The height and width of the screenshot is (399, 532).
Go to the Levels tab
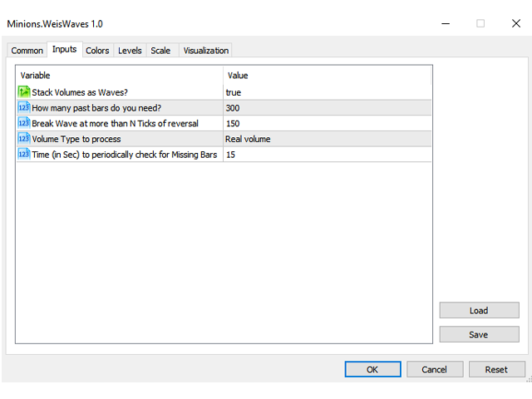[x=130, y=51]
